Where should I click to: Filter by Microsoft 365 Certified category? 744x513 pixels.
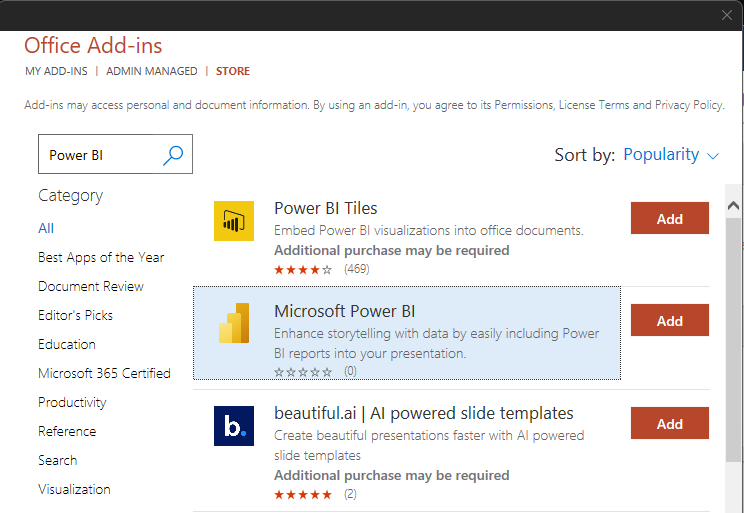104,373
